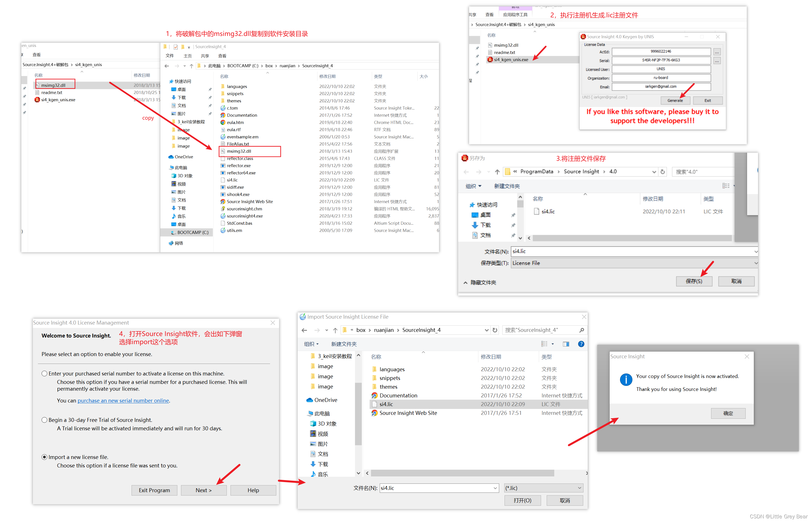Image resolution: width=812 pixels, height=522 pixels.
Task: Click the Import dialog sidebar vertical scrollbar
Action: 358,414
